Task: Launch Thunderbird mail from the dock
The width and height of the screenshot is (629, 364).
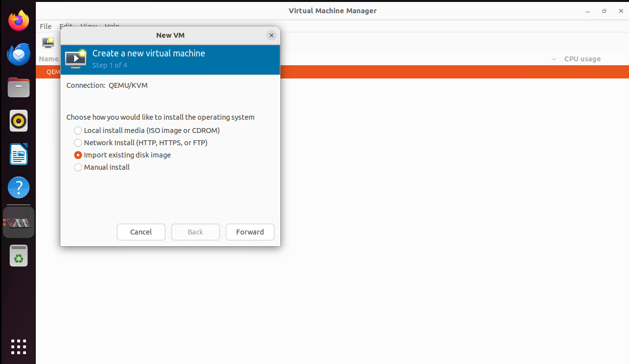Action: tap(19, 54)
